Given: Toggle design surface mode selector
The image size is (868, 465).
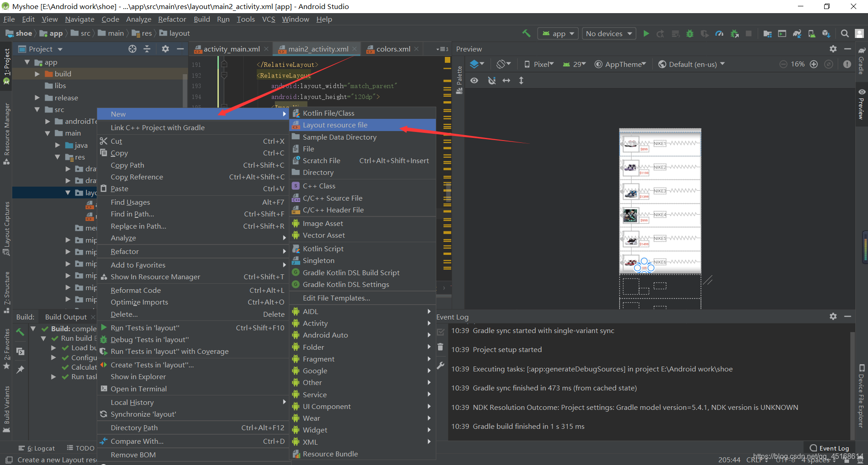Looking at the screenshot, I should [x=477, y=64].
